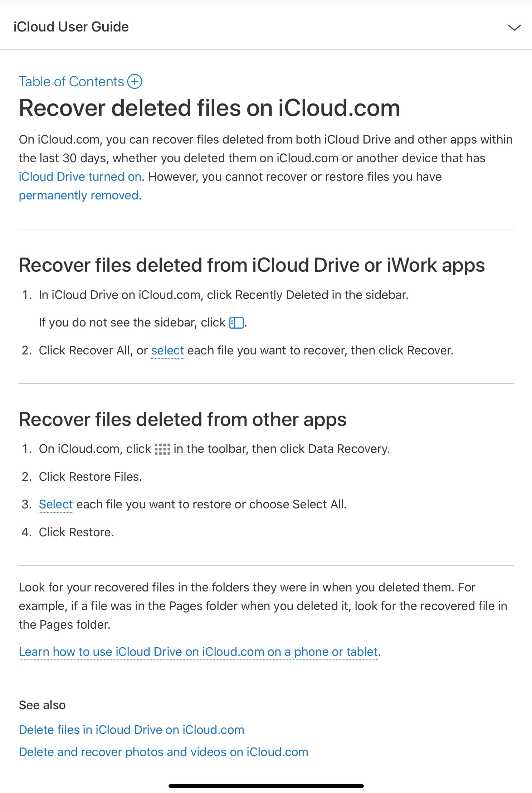Tap the iCloud User Guide title
The height and width of the screenshot is (793, 532).
click(71, 27)
